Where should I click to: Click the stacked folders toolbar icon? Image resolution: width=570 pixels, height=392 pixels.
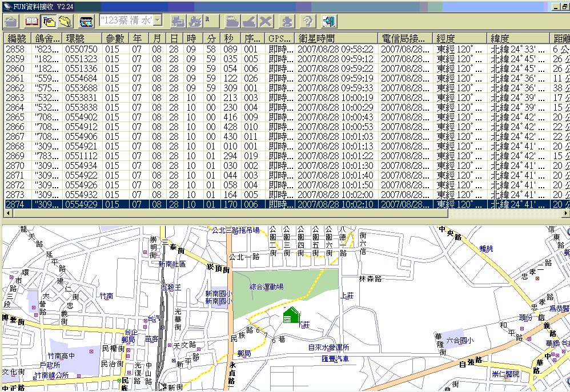click(49, 22)
